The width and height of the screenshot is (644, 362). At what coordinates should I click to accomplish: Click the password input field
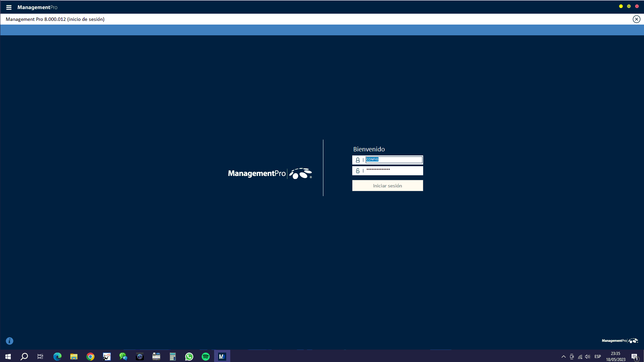393,171
